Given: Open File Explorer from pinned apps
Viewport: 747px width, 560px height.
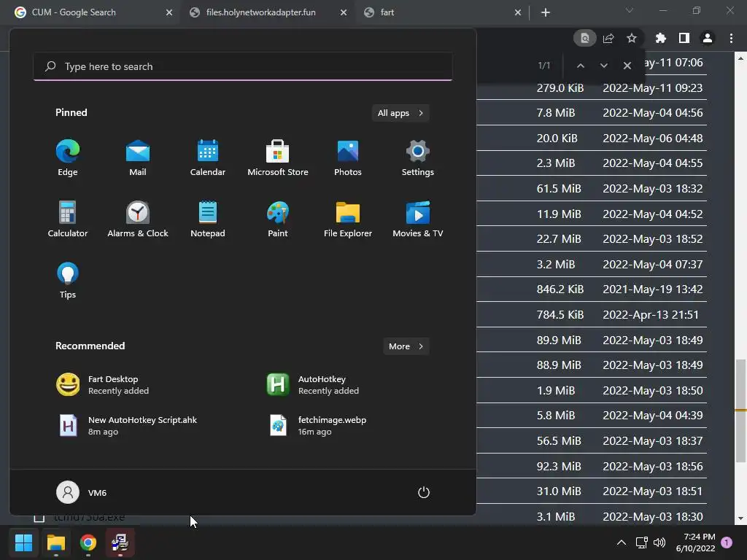Looking at the screenshot, I should click(348, 219).
